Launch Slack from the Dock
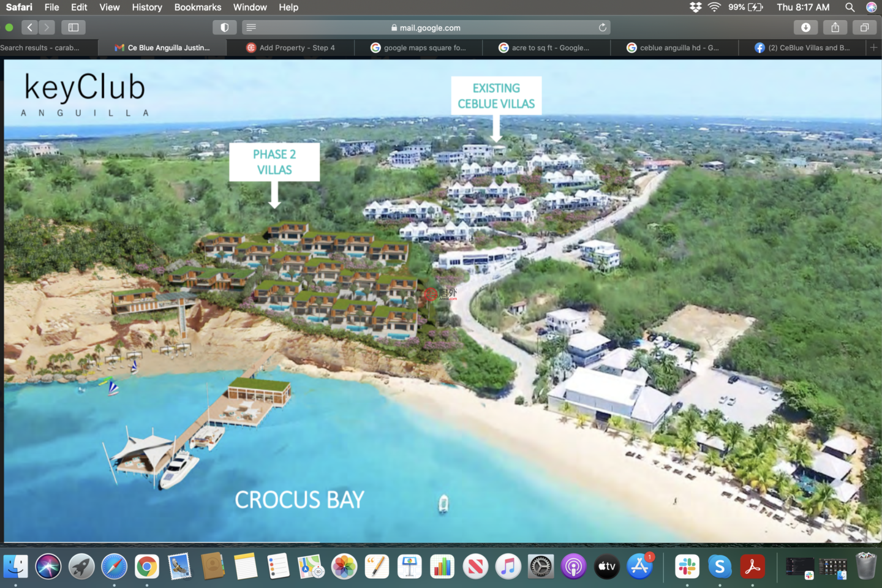Image resolution: width=882 pixels, height=588 pixels. 687,567
